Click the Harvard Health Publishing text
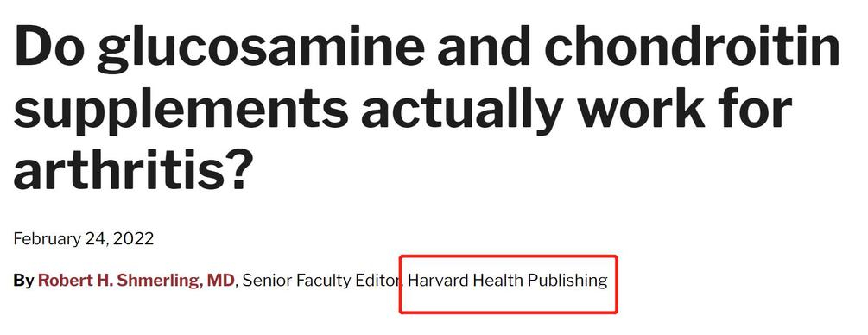868x335 pixels. pyautogui.click(x=508, y=281)
